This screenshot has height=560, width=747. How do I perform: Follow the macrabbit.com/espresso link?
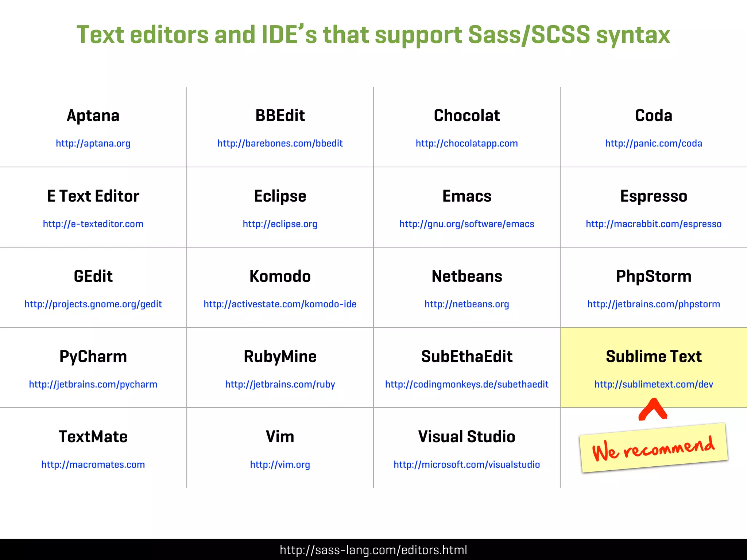tap(653, 224)
